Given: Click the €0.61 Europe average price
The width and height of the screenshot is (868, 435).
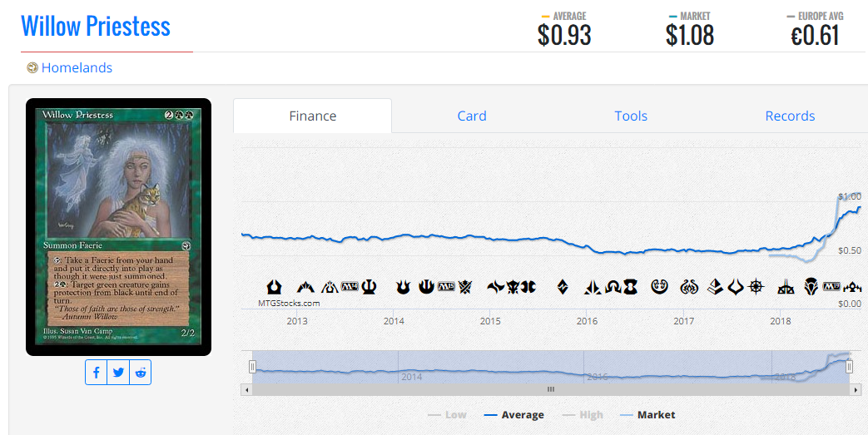Looking at the screenshot, I should (x=815, y=36).
